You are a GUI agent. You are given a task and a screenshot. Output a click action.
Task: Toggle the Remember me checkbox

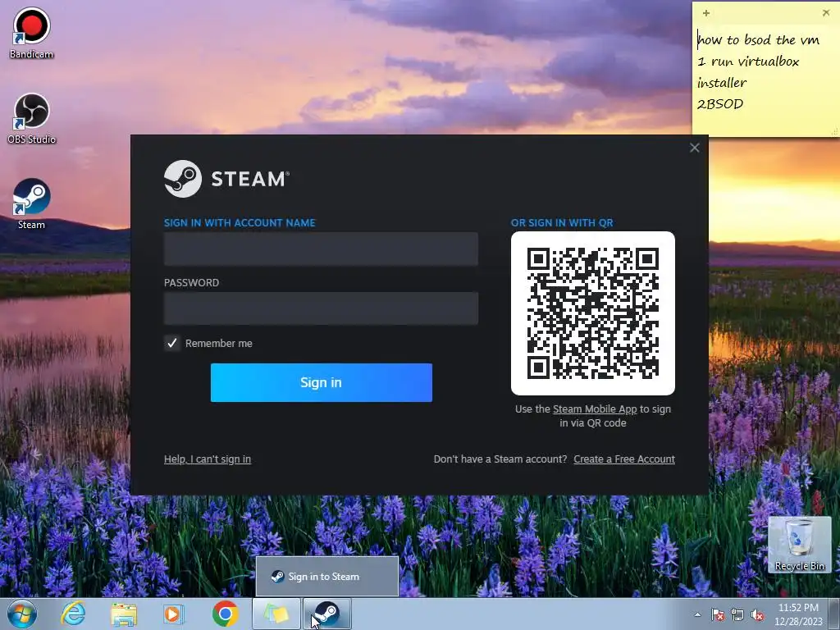point(172,343)
